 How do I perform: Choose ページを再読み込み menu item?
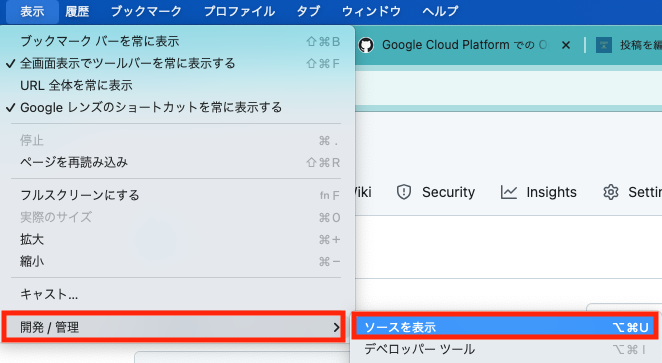(177, 162)
